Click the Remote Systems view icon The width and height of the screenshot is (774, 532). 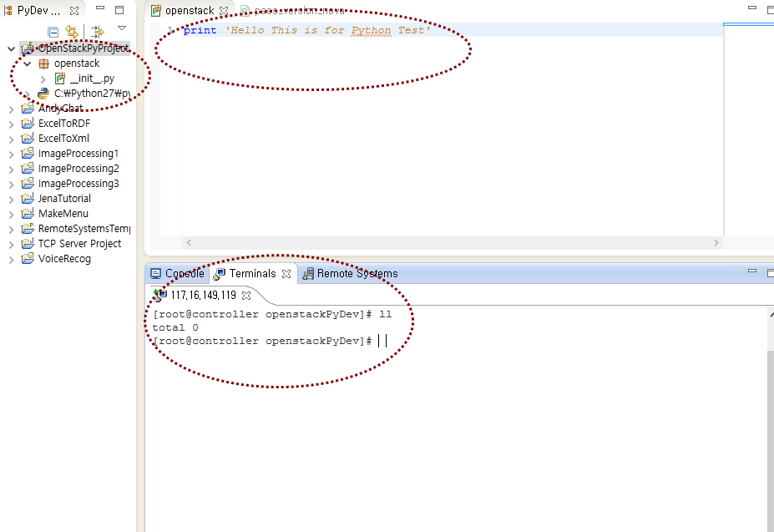[x=308, y=273]
